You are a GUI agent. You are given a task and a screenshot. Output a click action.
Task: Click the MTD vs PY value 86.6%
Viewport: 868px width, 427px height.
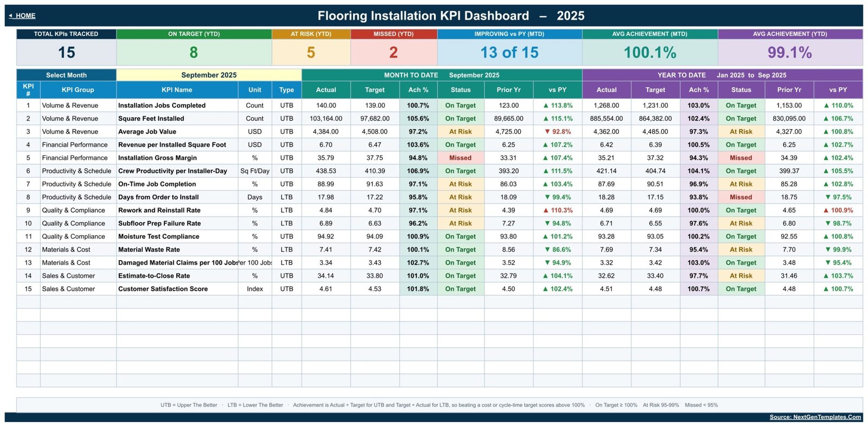[558, 250]
